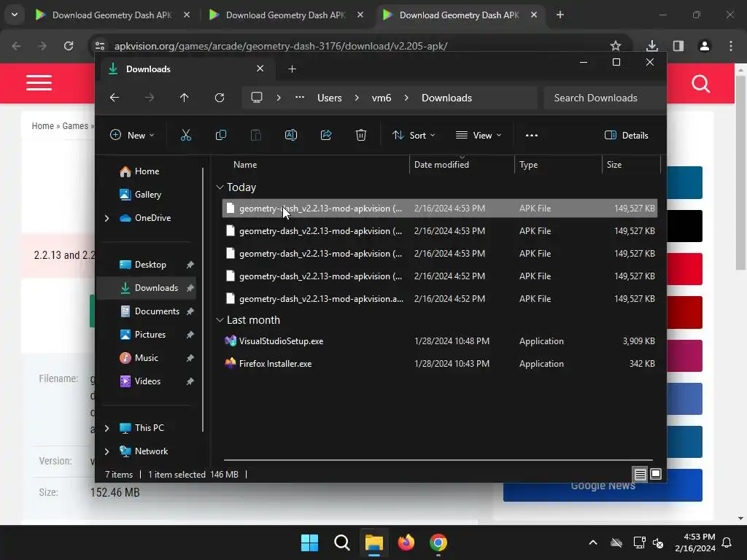Click the Share icon in Explorer toolbar
Viewport: 747px width, 560px height.
(326, 135)
